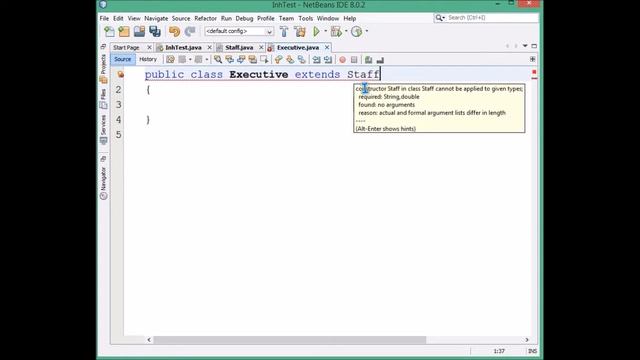Viewport: 640px width, 360px height.
Task: Click Previous Bookmark icon
Action: pyautogui.click(x=278, y=60)
